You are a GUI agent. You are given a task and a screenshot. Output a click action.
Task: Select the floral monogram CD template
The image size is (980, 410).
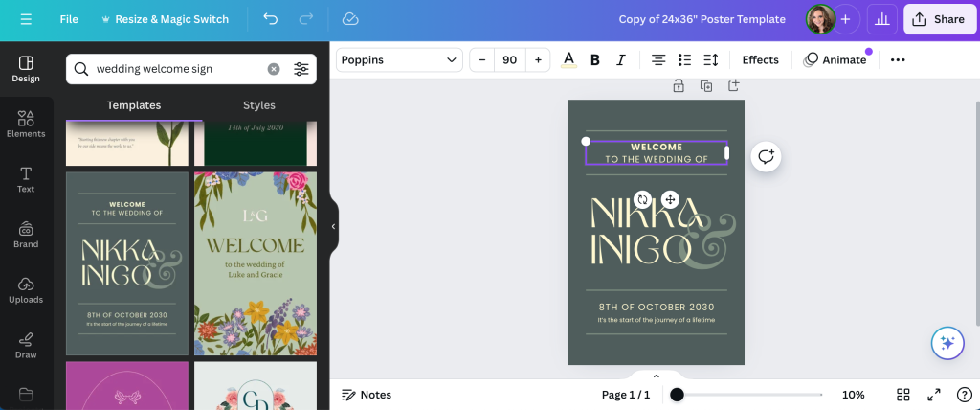coord(256,386)
